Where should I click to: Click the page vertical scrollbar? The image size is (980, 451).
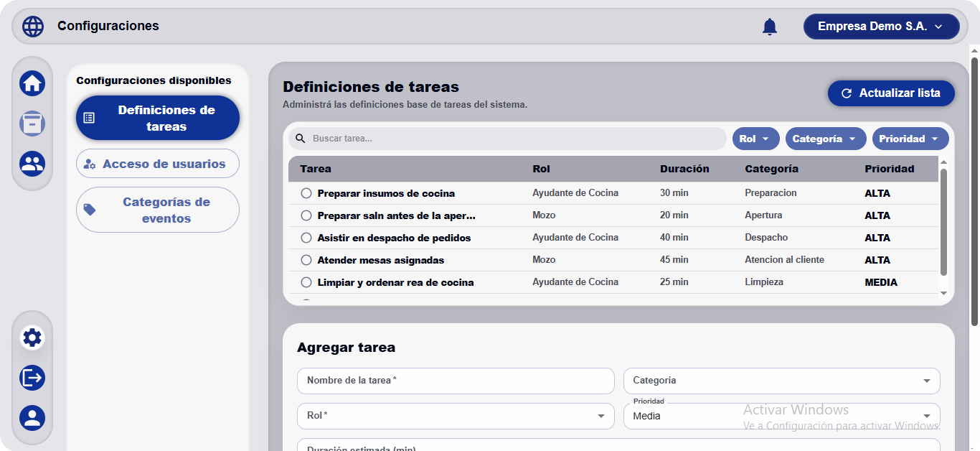[974, 190]
